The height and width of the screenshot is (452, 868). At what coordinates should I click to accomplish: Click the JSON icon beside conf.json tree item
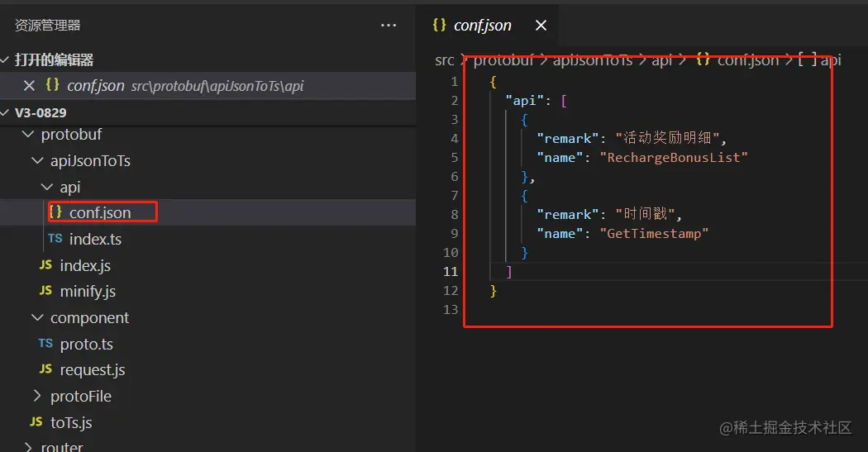click(x=55, y=212)
